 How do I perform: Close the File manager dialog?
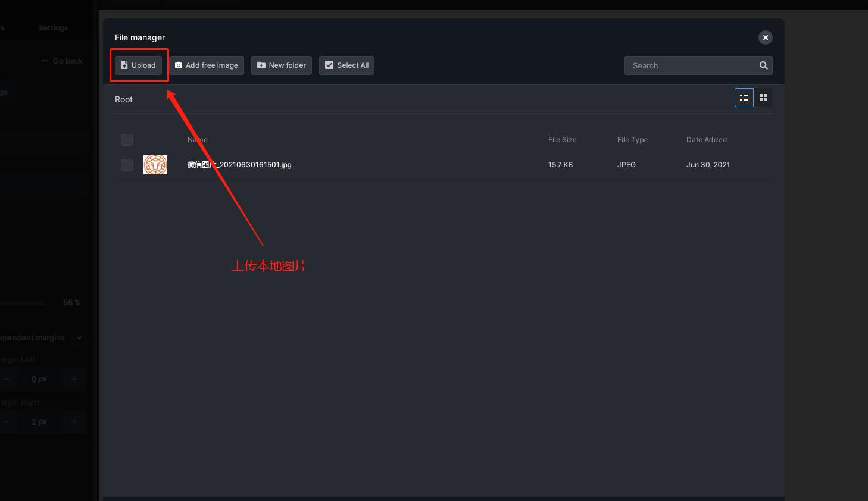click(x=766, y=37)
